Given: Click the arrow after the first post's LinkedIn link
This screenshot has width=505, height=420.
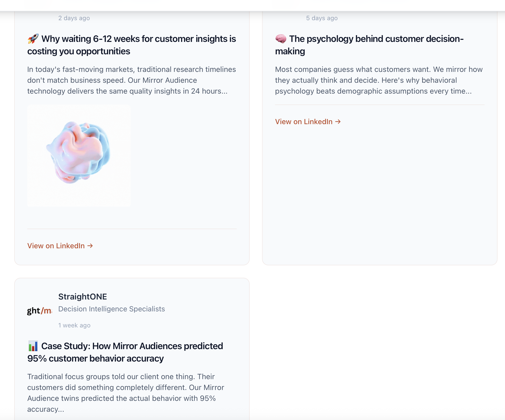Looking at the screenshot, I should (x=90, y=246).
